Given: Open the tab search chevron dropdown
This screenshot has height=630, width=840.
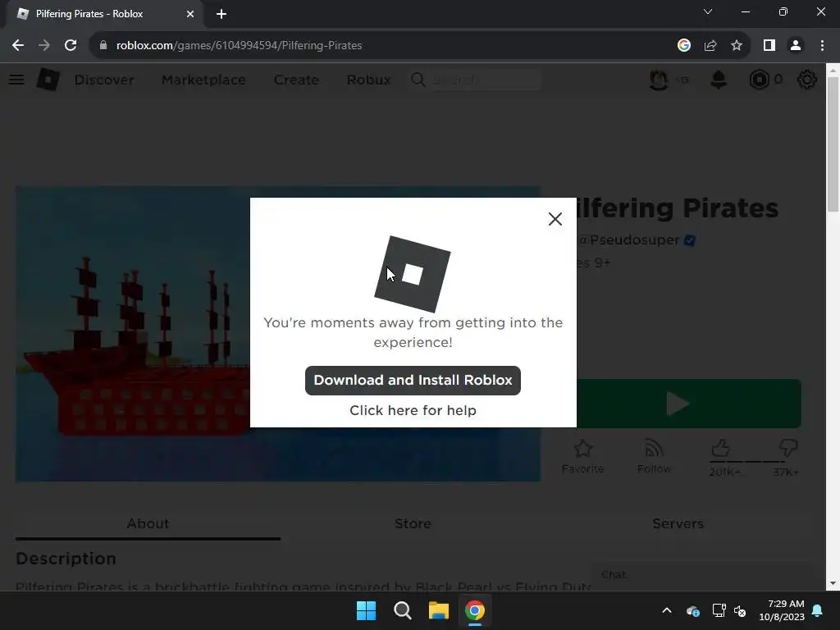Looking at the screenshot, I should click(708, 11).
